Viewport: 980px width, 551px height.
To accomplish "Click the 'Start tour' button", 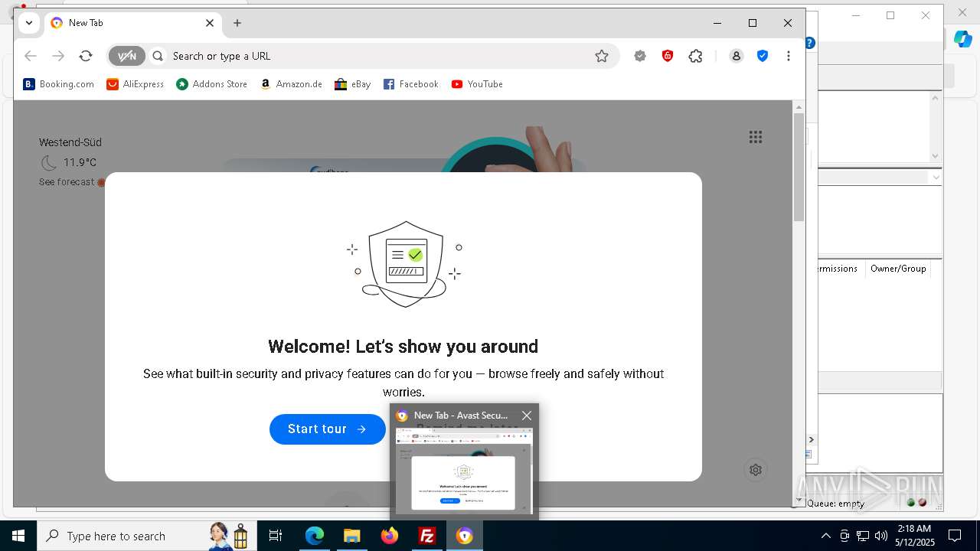I will tap(328, 429).
